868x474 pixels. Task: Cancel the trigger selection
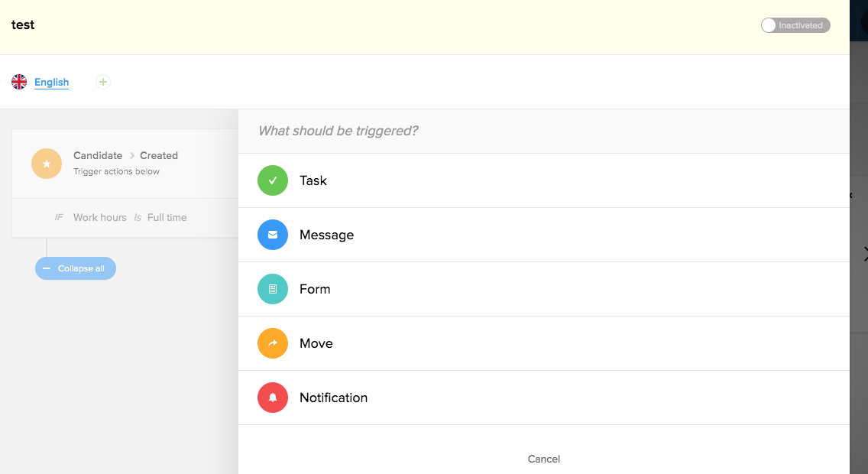[x=544, y=459]
